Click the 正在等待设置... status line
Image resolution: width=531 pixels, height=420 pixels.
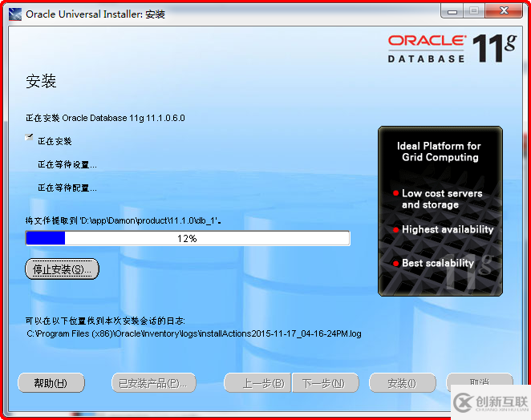67,165
